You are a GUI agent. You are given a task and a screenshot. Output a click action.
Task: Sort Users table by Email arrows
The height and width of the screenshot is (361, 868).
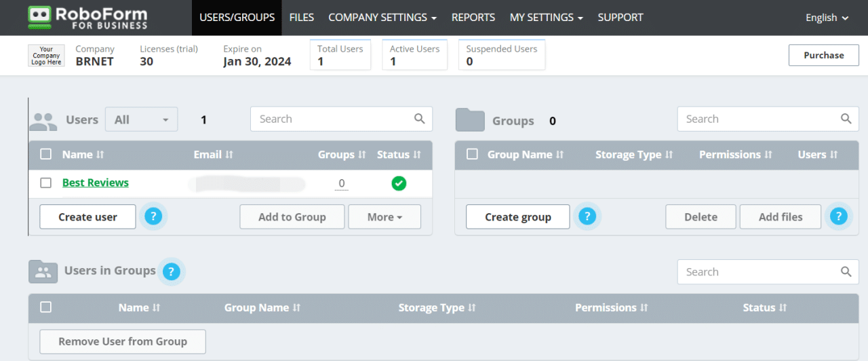coord(229,155)
